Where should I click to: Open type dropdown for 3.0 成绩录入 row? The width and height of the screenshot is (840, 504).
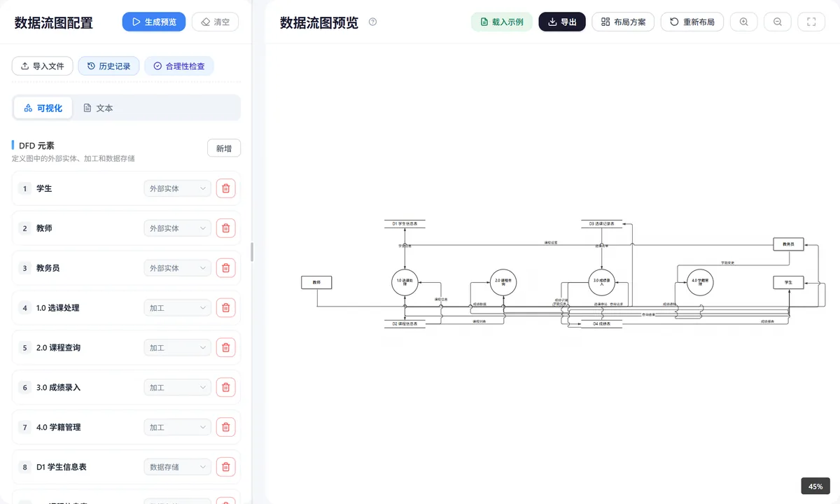coord(177,387)
